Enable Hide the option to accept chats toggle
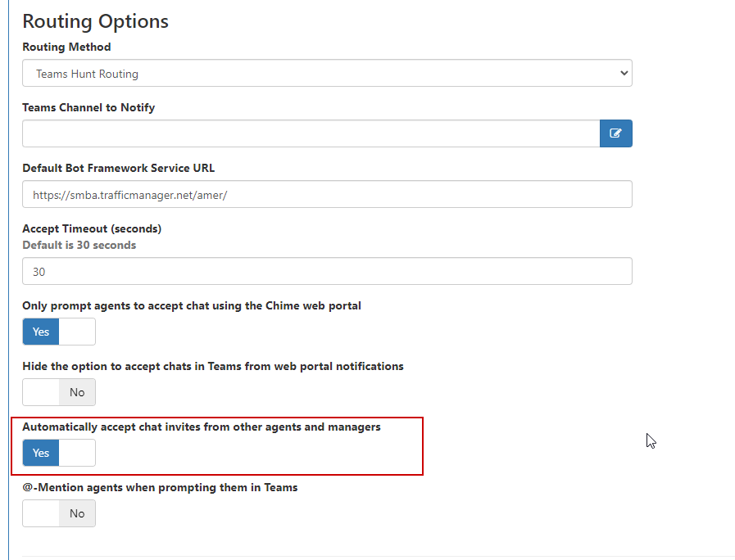The width and height of the screenshot is (735, 560). coord(59,392)
